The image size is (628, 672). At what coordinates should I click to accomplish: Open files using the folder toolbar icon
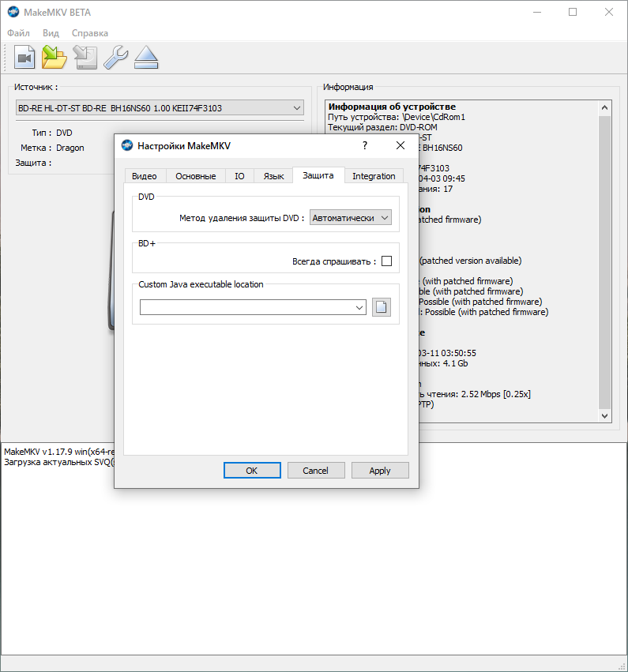[x=55, y=57]
